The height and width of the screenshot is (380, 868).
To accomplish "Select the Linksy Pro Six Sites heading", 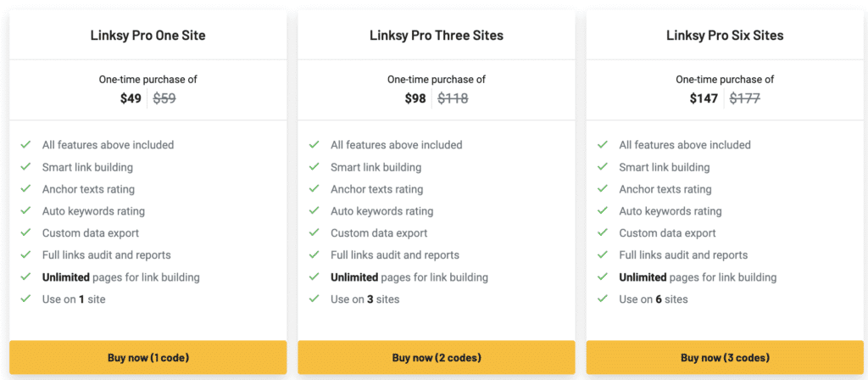I will [x=725, y=36].
